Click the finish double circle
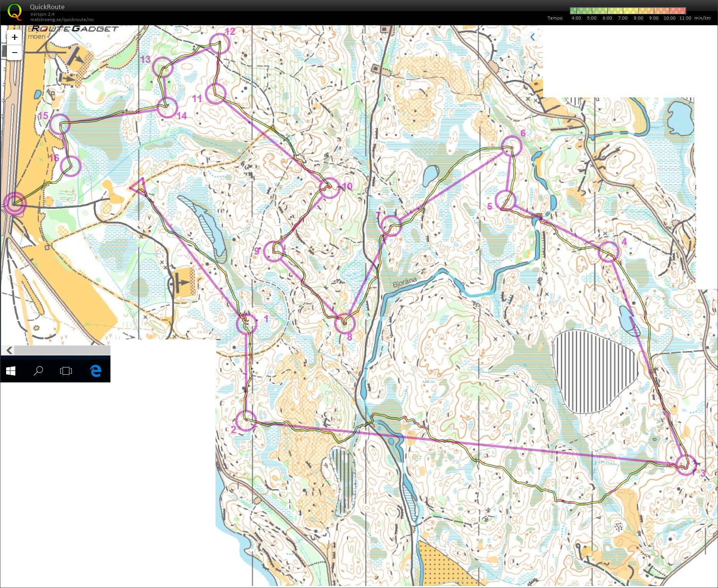This screenshot has width=718, height=588. (x=15, y=203)
